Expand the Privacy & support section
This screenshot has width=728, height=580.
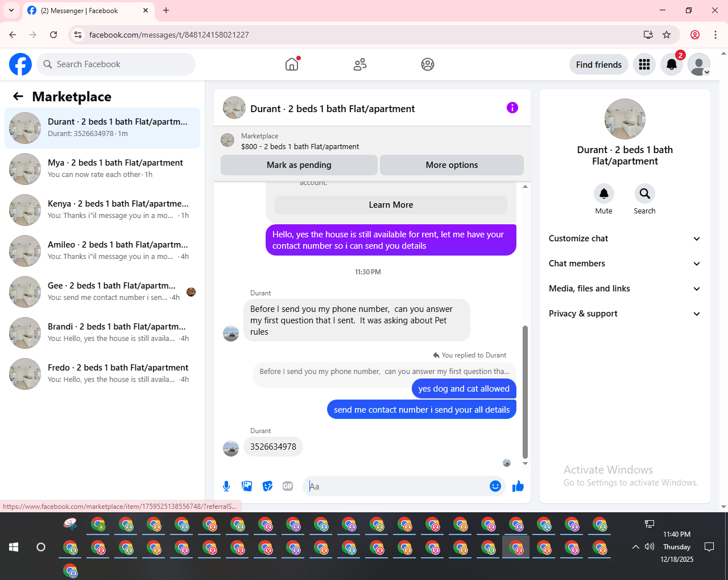[624, 314]
